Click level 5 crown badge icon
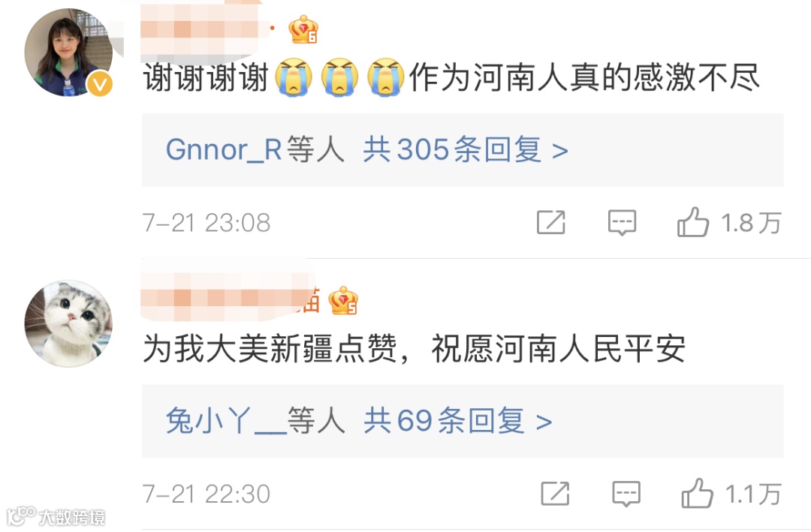Screen dimensions: 811x532 coord(343,300)
